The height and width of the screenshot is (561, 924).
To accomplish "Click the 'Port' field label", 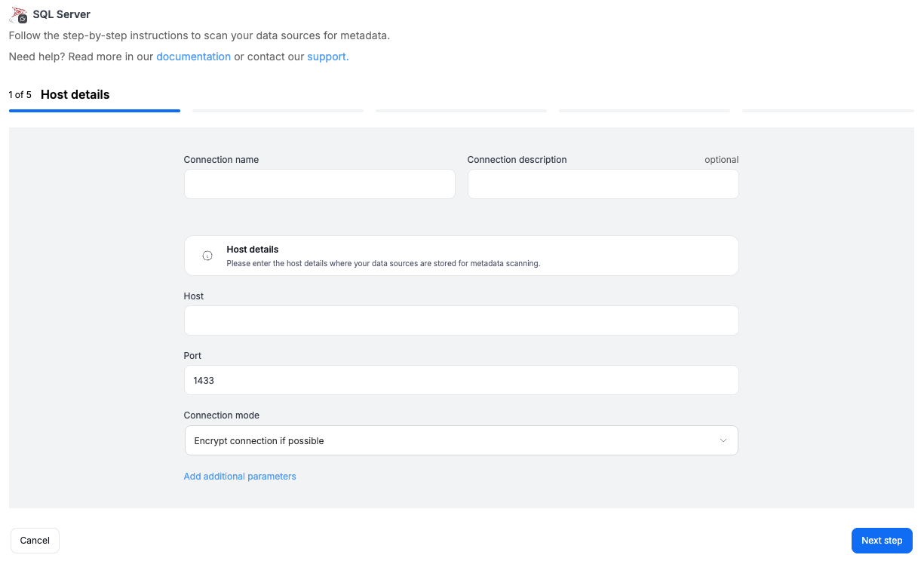I will tap(193, 356).
